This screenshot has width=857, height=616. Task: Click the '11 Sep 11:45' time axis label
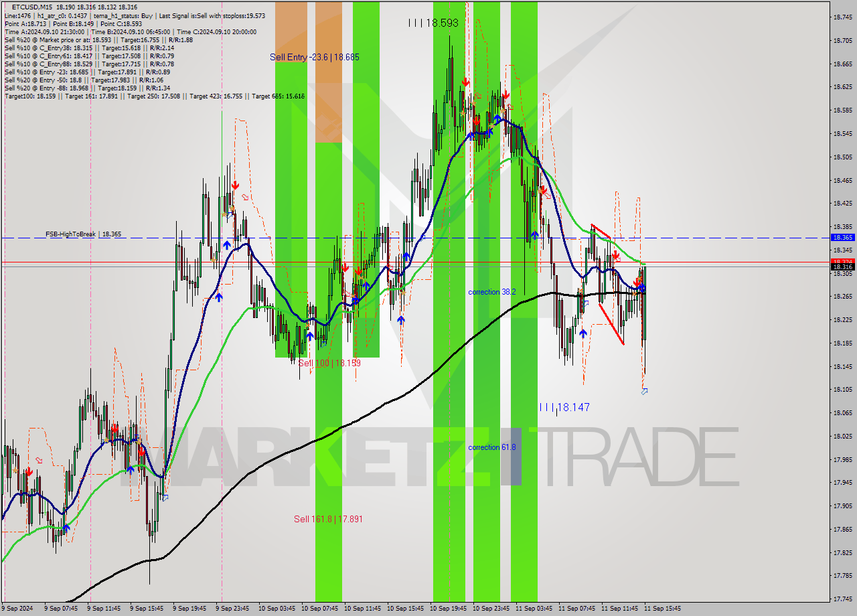(619, 609)
